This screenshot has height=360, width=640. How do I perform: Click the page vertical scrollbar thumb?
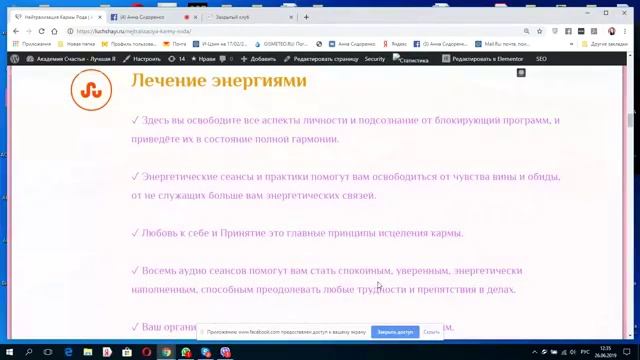tap(631, 120)
